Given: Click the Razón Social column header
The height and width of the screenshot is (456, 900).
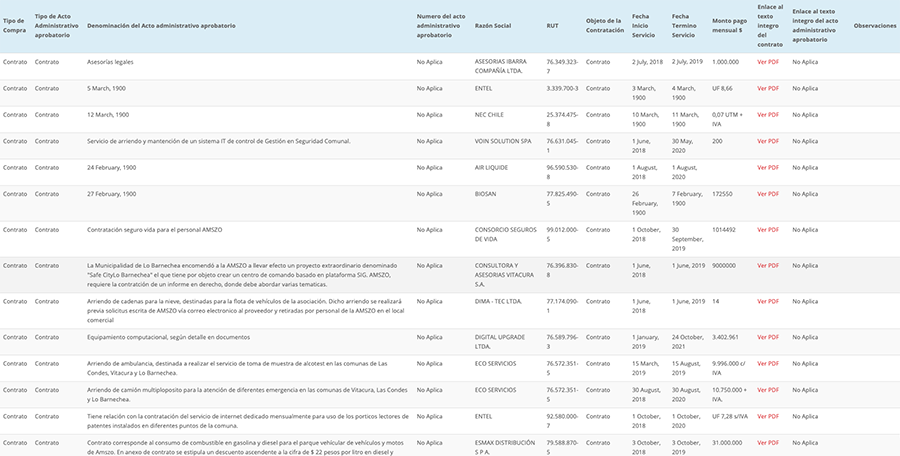Looking at the screenshot, I should point(492,26).
